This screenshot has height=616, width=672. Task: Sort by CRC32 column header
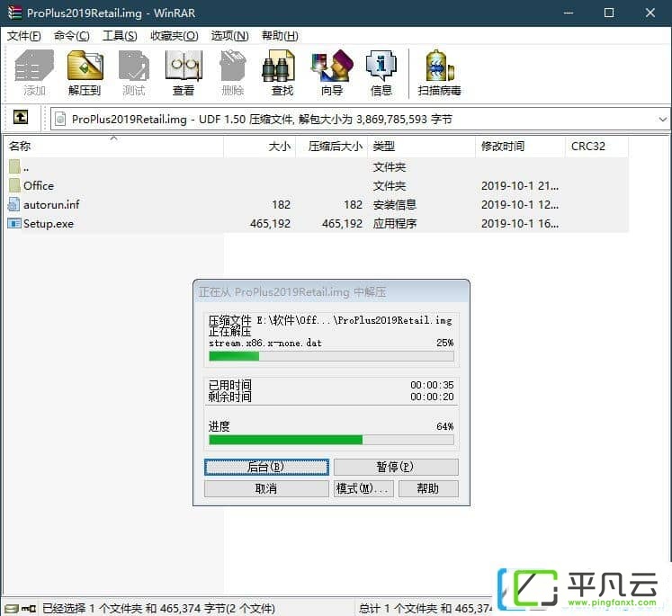point(597,147)
